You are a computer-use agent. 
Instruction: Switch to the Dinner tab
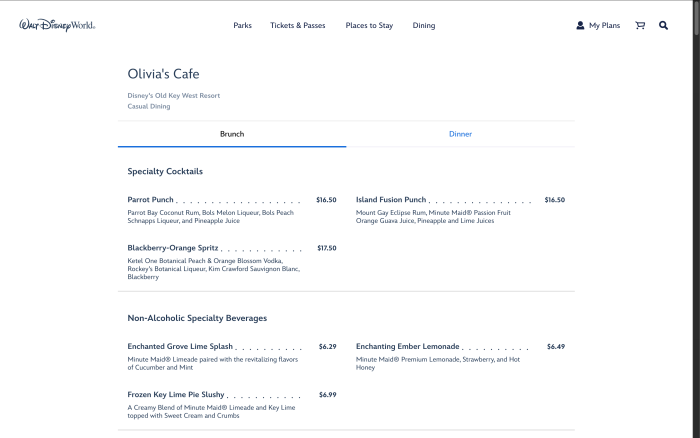click(460, 134)
